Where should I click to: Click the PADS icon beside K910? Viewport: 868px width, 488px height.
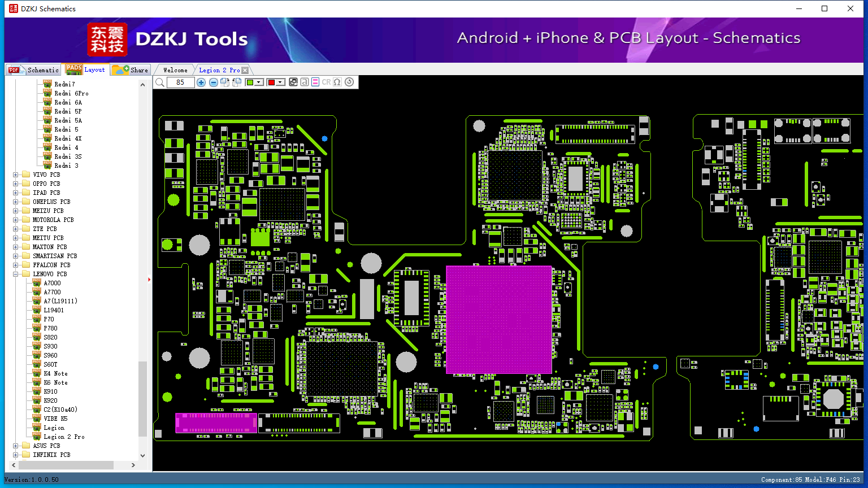(x=37, y=391)
